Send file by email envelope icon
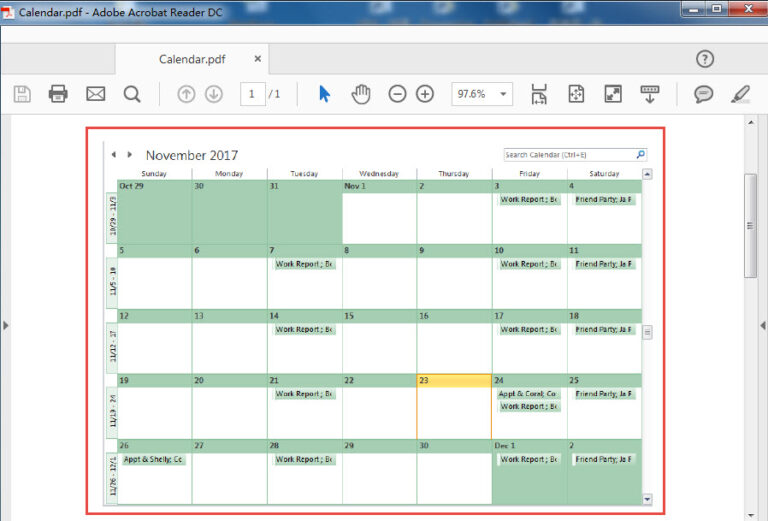768x521 pixels. pos(96,94)
